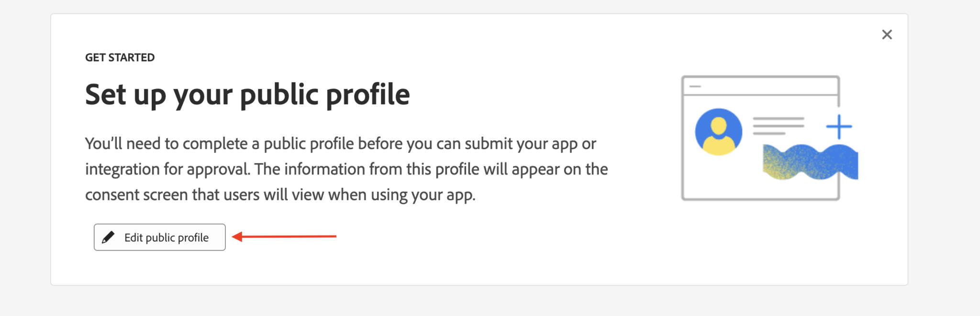Click the line starting "integration for approval"

coord(346,169)
